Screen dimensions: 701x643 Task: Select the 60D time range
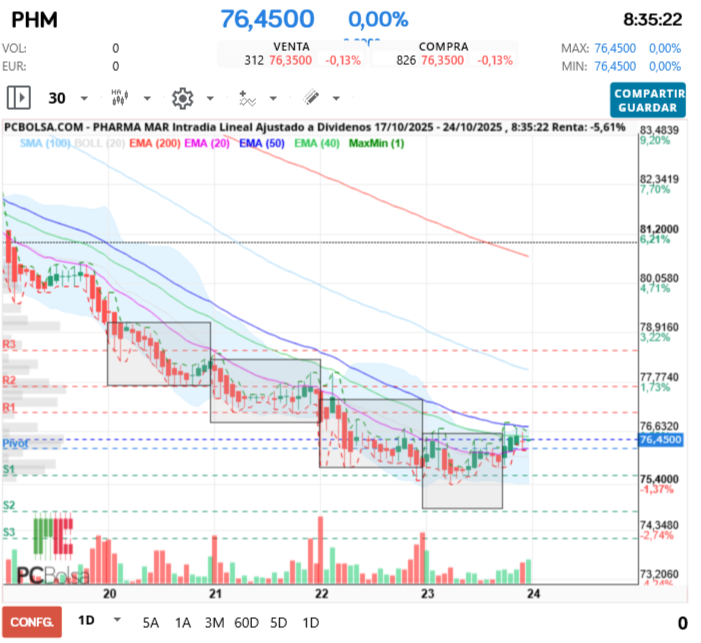point(246,623)
